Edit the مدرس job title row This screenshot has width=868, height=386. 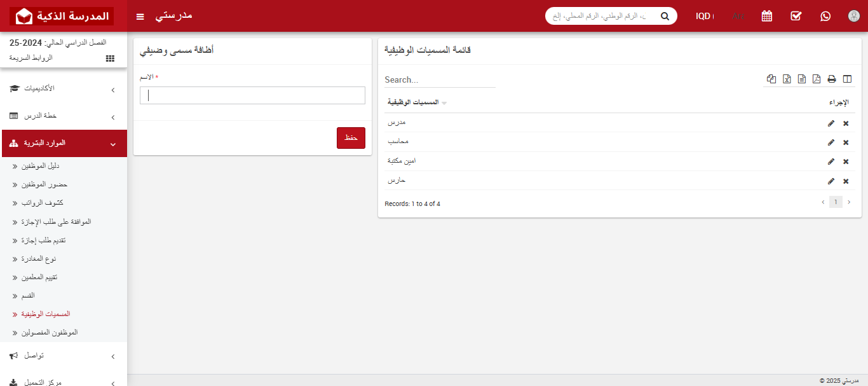pyautogui.click(x=831, y=123)
